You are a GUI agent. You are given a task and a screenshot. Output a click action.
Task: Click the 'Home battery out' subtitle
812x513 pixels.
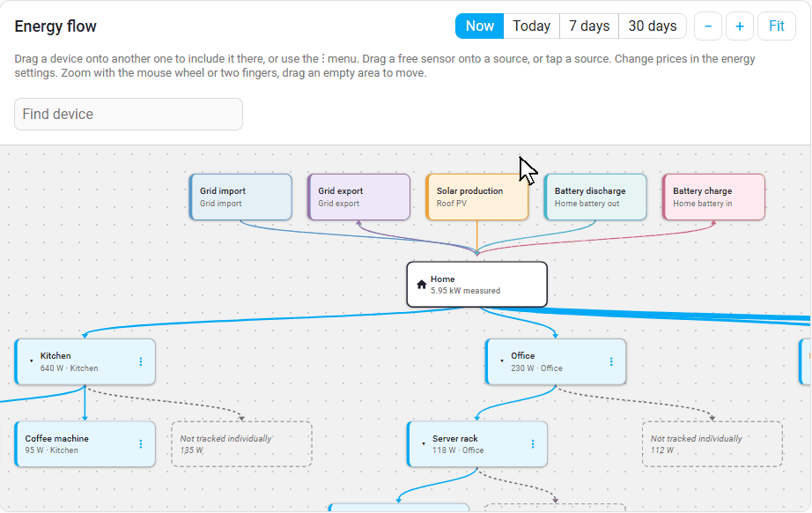tap(587, 204)
